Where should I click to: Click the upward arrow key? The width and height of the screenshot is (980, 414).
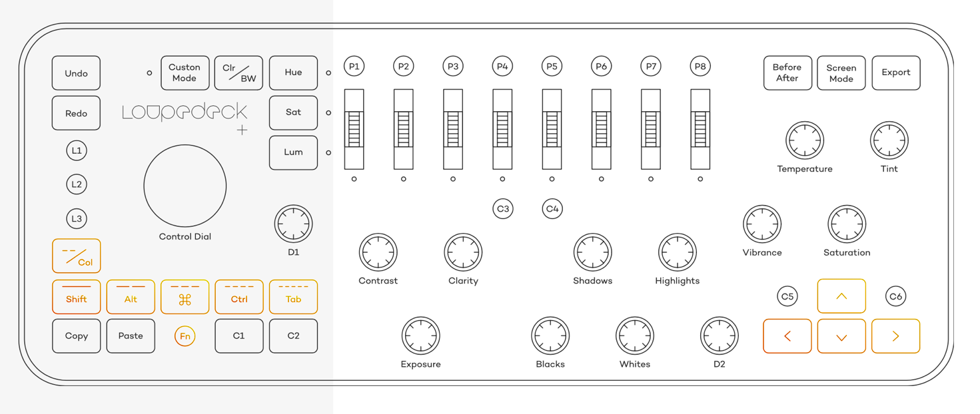pos(841,296)
